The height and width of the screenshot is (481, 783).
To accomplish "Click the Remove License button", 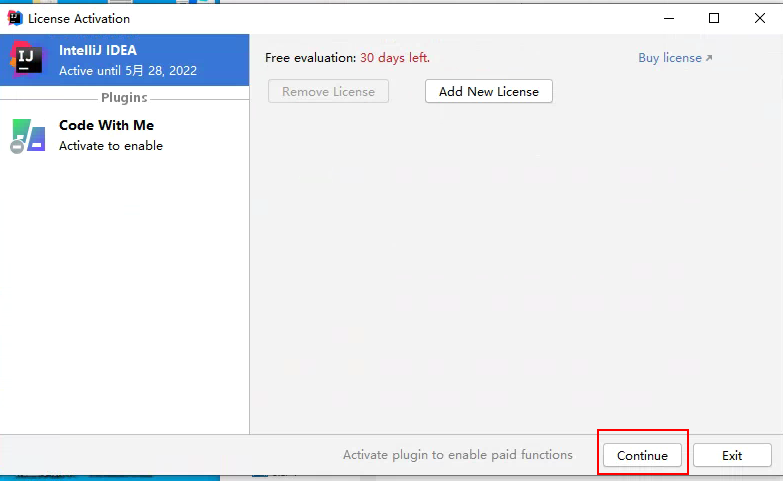I will [328, 91].
